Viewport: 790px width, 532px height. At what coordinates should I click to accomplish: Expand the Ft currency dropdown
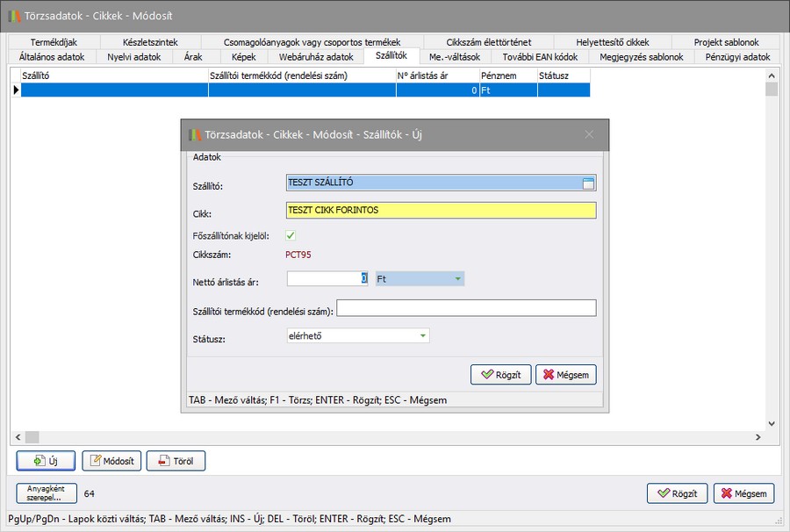click(457, 278)
